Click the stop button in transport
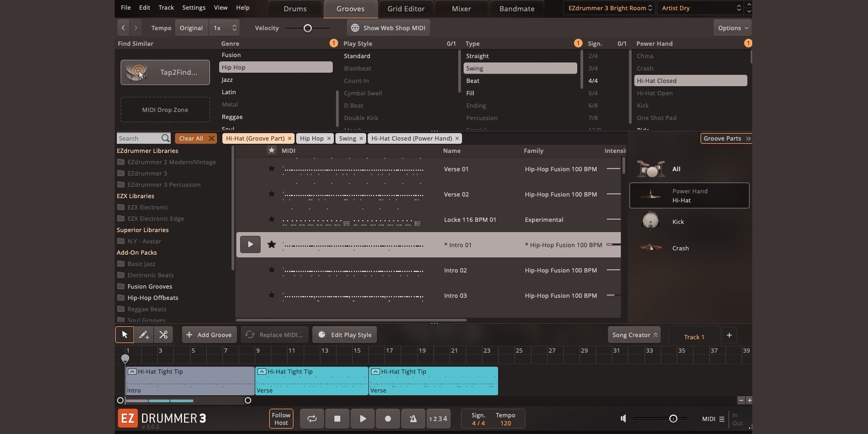The height and width of the screenshot is (434, 868). point(337,418)
